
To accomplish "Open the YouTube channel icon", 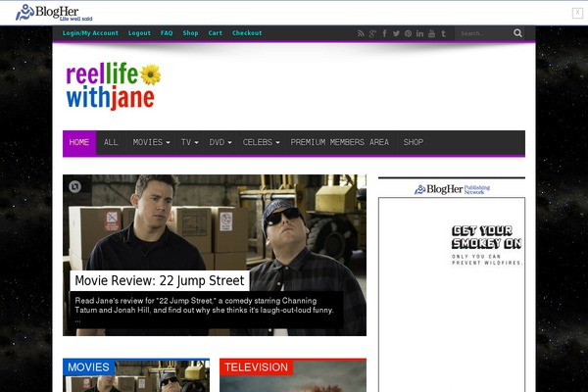I will pyautogui.click(x=431, y=33).
